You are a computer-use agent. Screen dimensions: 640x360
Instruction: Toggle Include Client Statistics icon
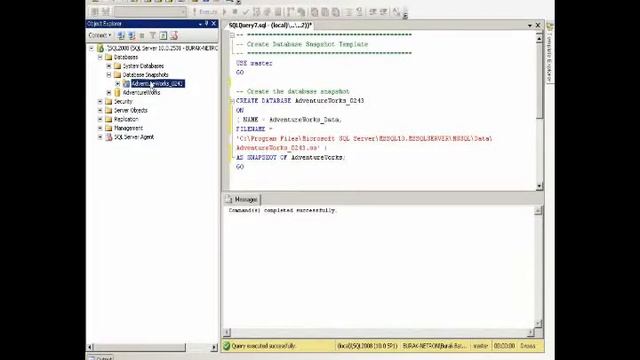click(301, 12)
